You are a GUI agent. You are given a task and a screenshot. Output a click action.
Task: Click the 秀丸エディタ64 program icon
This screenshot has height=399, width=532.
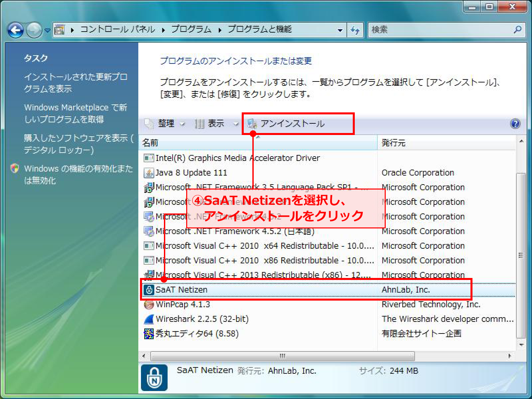149,333
